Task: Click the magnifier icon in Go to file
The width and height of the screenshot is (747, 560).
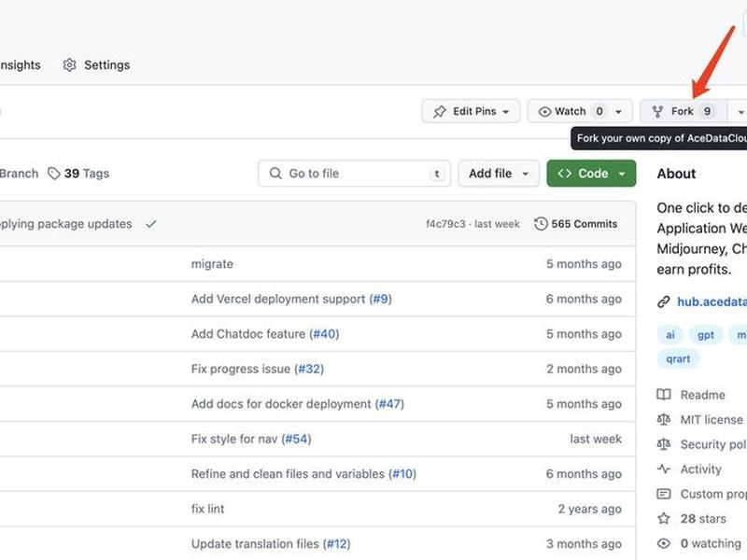Action: tap(275, 174)
